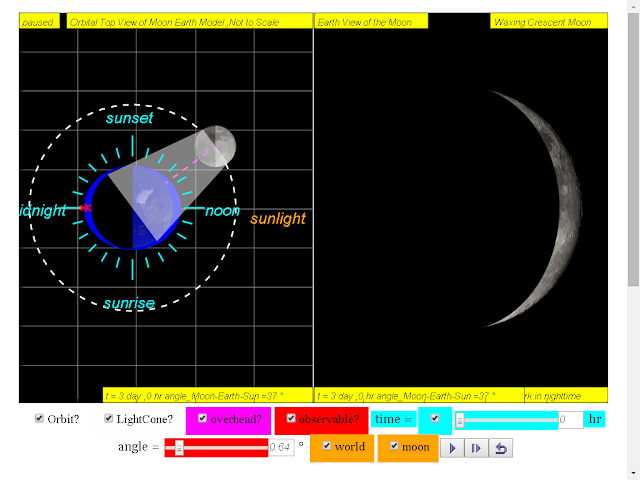Toggle the moon checkbox
This screenshot has height=480, width=640.
point(394,446)
